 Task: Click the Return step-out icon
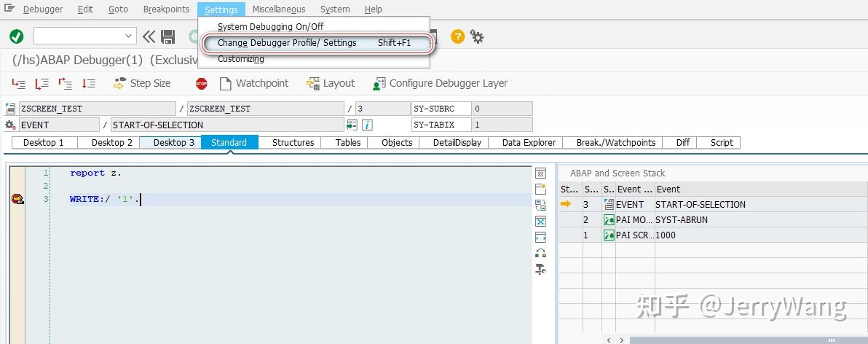point(66,84)
